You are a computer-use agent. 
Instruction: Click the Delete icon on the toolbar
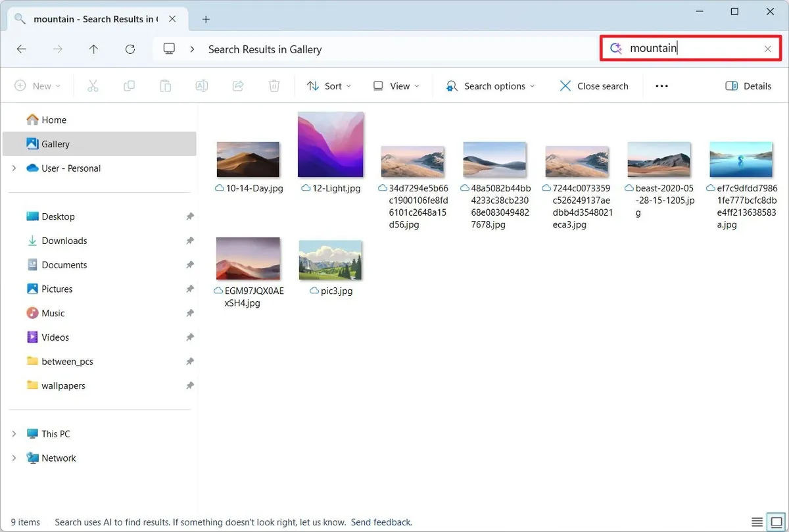(x=274, y=85)
